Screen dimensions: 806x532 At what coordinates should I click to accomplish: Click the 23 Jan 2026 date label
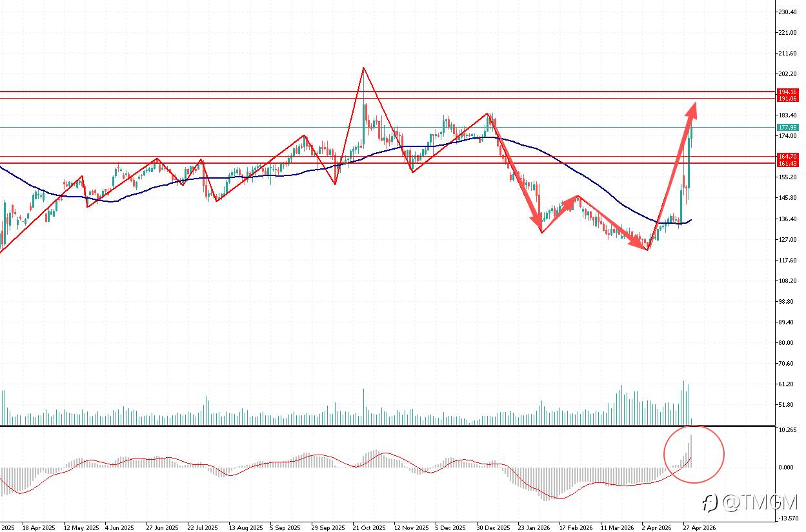(534, 527)
